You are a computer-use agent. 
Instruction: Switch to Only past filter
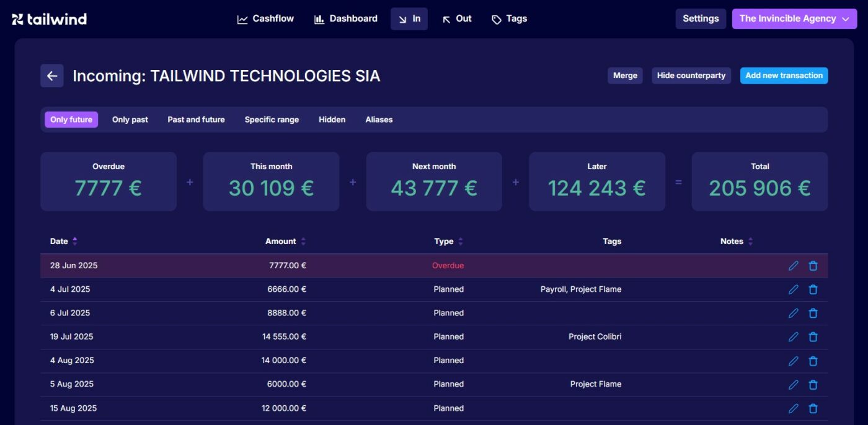tap(130, 120)
